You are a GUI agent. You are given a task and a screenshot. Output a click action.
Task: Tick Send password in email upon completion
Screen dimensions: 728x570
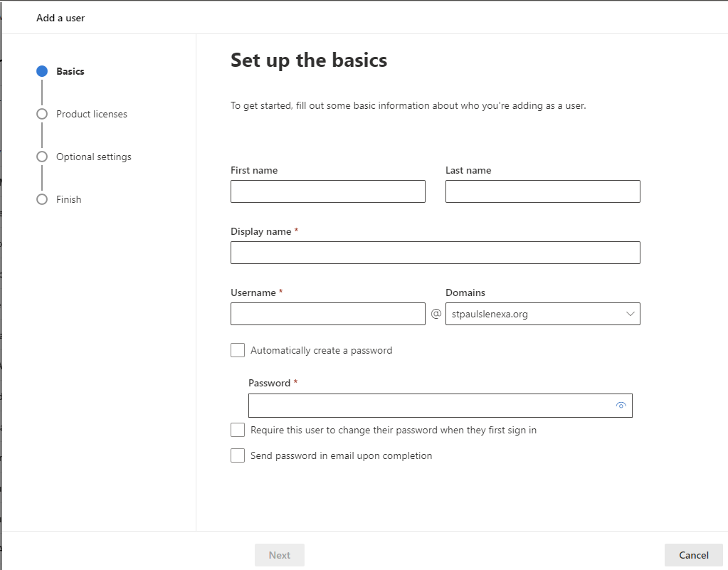pos(238,455)
